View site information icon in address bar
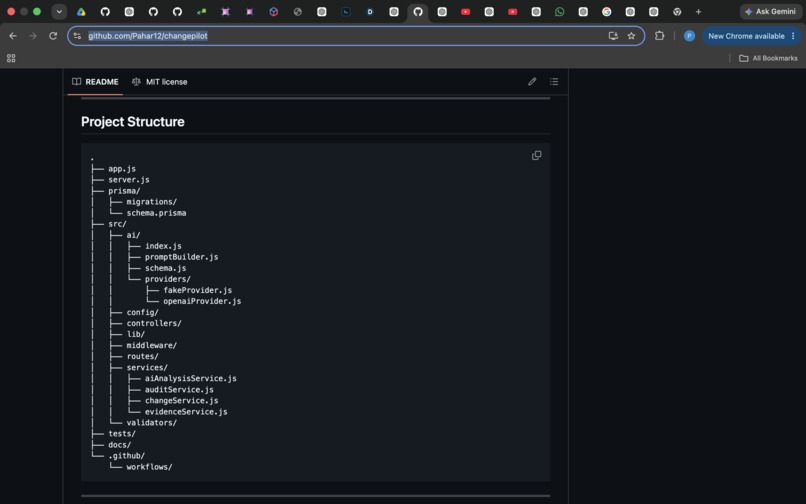Viewport: 806px width, 504px height. tap(77, 36)
